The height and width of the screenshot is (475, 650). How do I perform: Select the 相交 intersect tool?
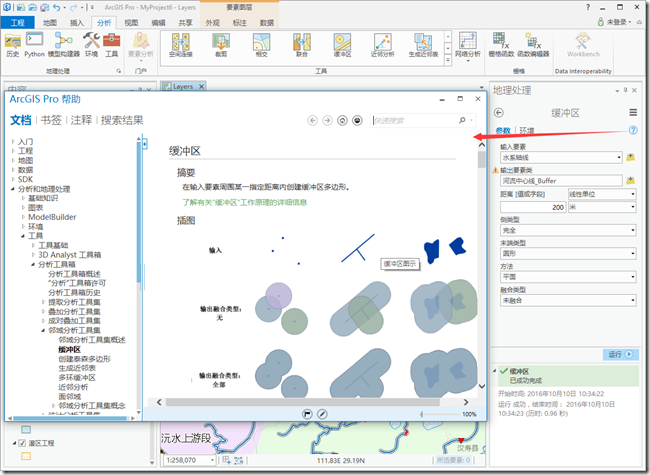coord(261,45)
